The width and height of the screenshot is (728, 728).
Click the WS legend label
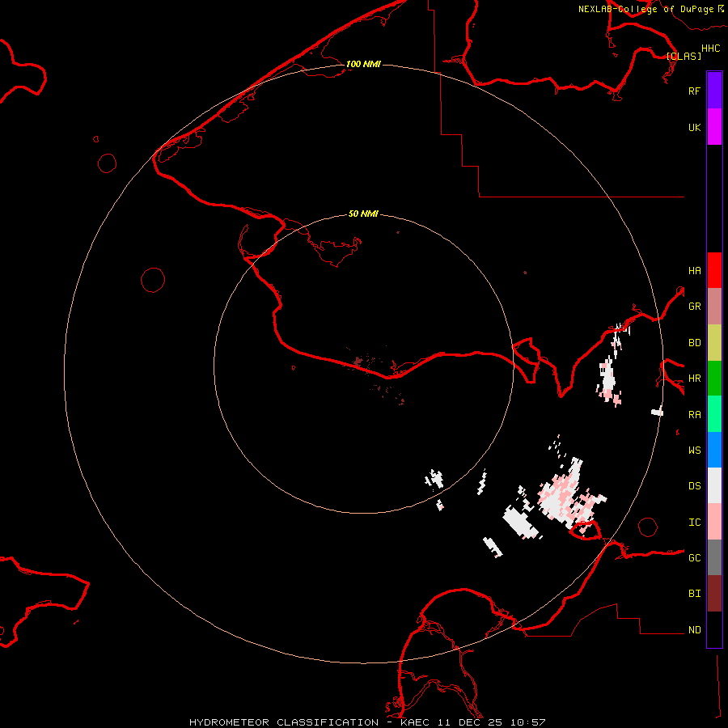(694, 451)
